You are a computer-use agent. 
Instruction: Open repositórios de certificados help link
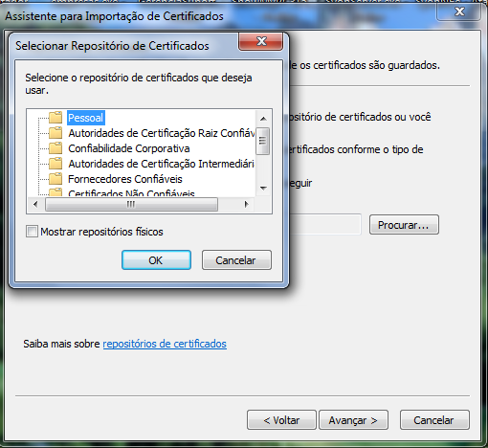point(165,344)
